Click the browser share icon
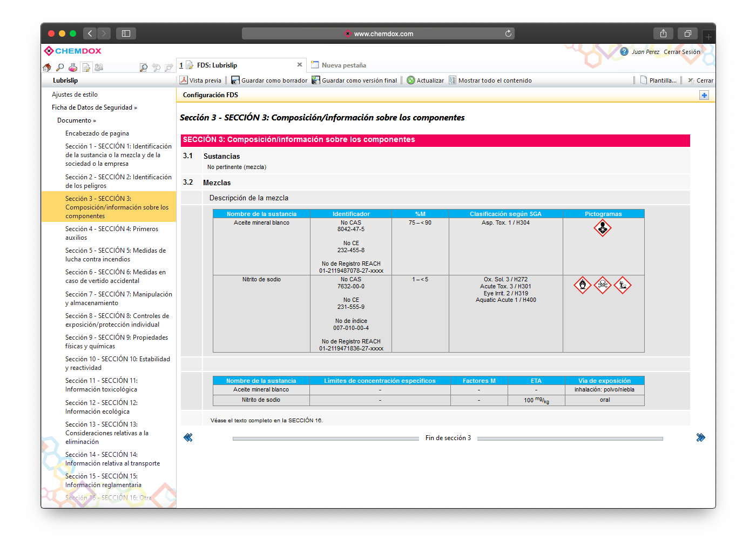This screenshot has width=756, height=540. point(663,33)
